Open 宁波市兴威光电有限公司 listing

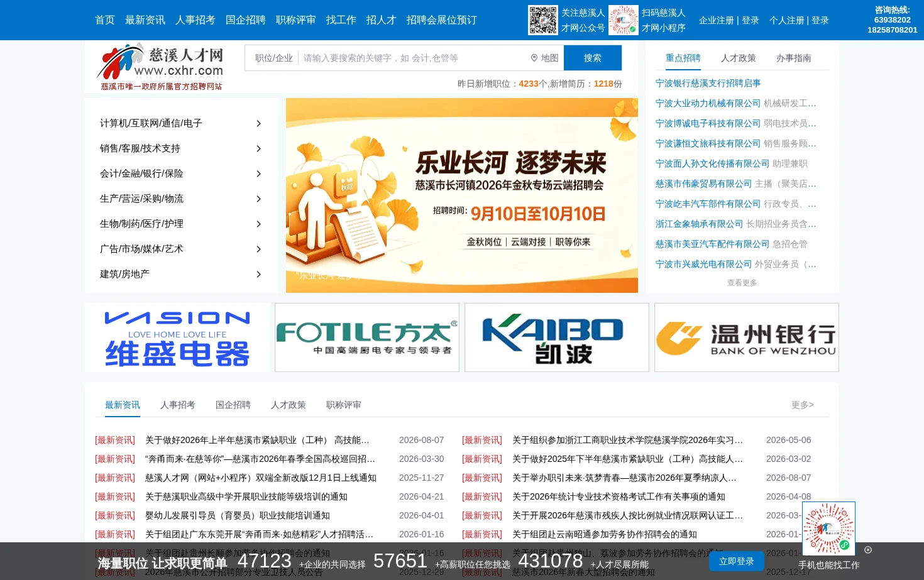704,264
